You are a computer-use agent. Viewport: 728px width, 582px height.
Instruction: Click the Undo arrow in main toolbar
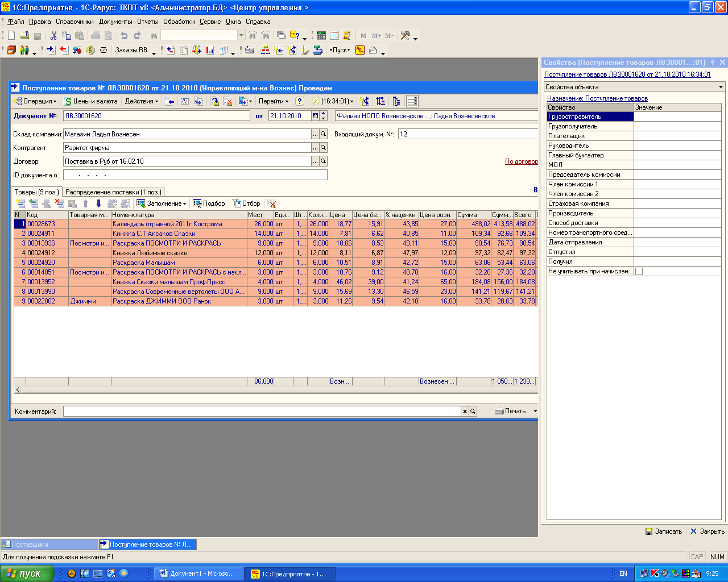(x=124, y=35)
